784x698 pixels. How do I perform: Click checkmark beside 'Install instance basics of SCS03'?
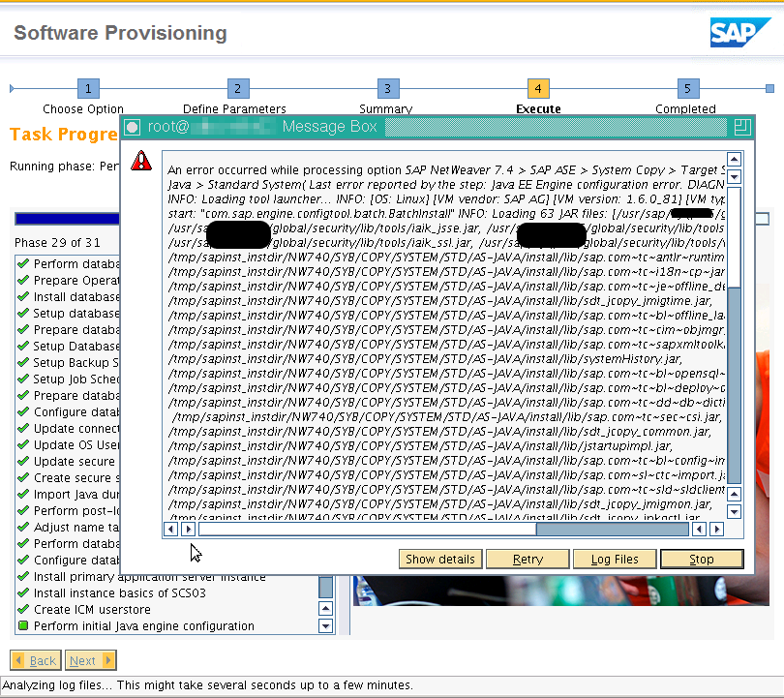pyautogui.click(x=23, y=592)
